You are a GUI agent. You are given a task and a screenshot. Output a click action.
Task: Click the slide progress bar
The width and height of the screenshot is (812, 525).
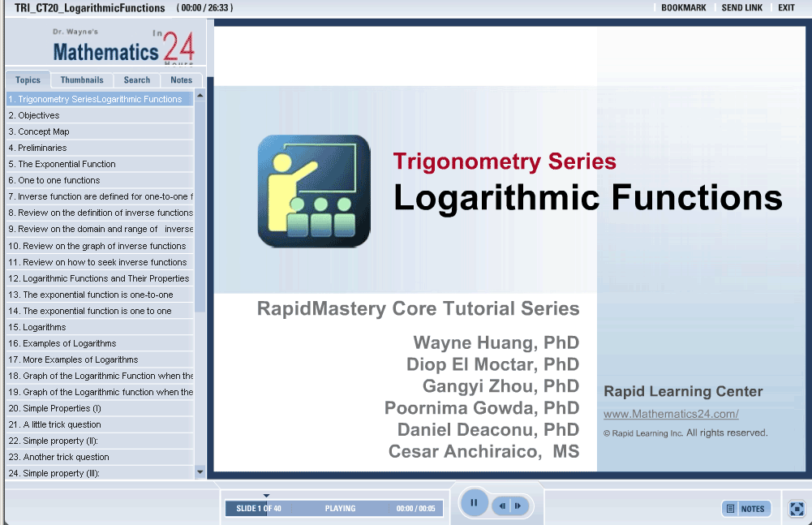(334, 509)
